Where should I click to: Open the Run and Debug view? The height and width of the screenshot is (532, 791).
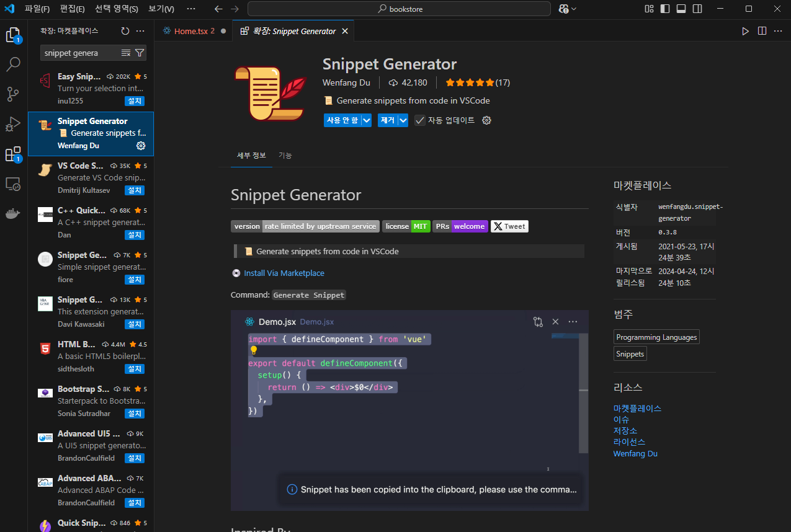pyautogui.click(x=13, y=124)
